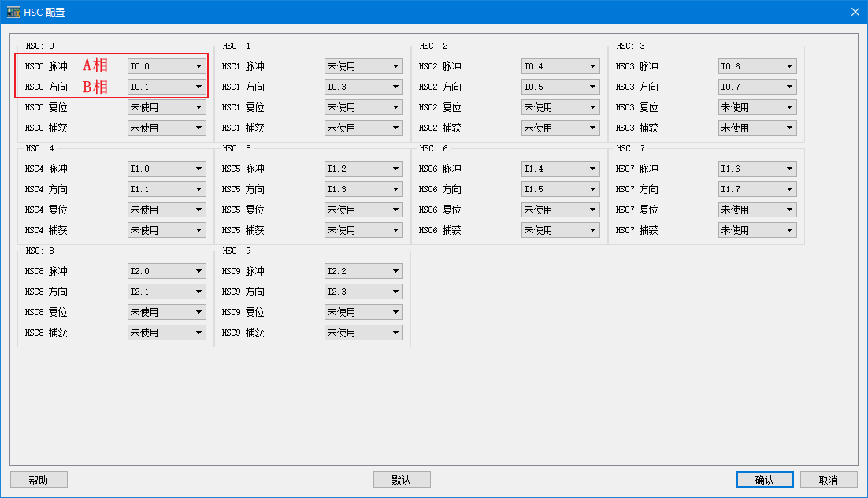Click the HSC0 脉冲 label text

tap(46, 66)
